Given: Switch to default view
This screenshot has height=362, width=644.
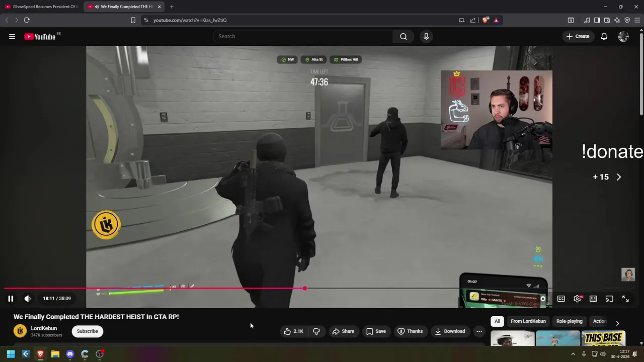Looking at the screenshot, I should [593, 299].
